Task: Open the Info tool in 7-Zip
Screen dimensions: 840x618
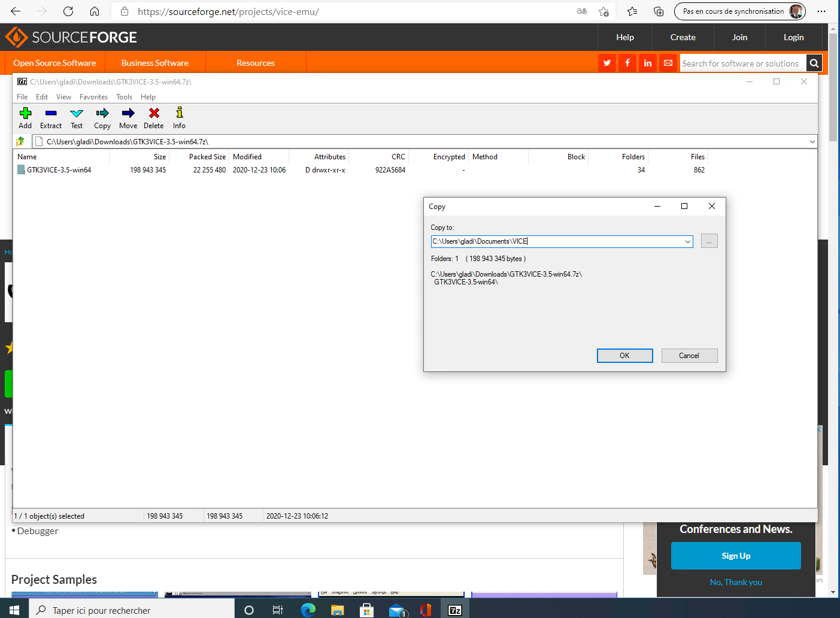Action: [179, 118]
